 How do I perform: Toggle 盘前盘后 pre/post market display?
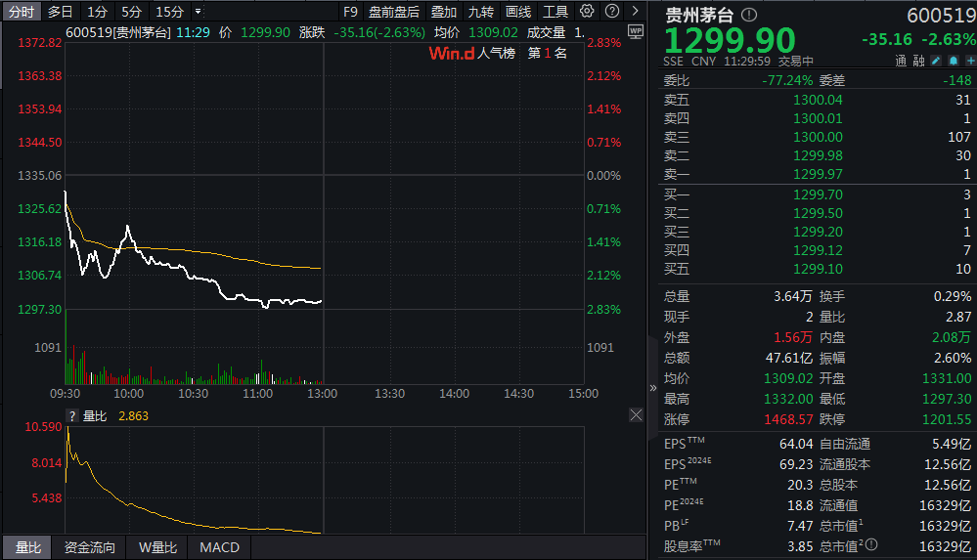[394, 11]
